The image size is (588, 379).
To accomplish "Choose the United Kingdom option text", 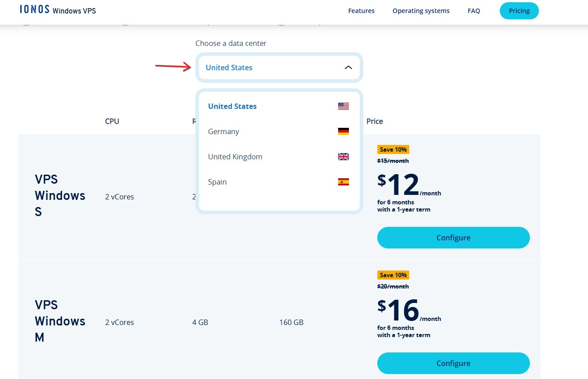I will tap(235, 157).
